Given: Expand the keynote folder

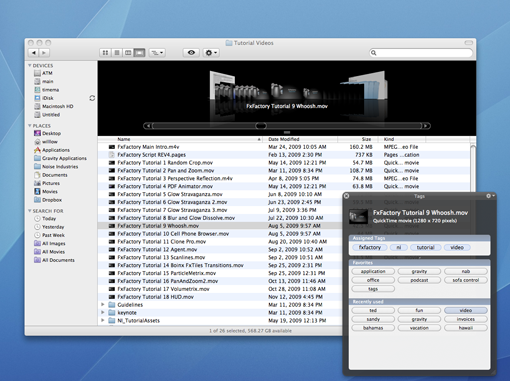Looking at the screenshot, I should (x=103, y=313).
